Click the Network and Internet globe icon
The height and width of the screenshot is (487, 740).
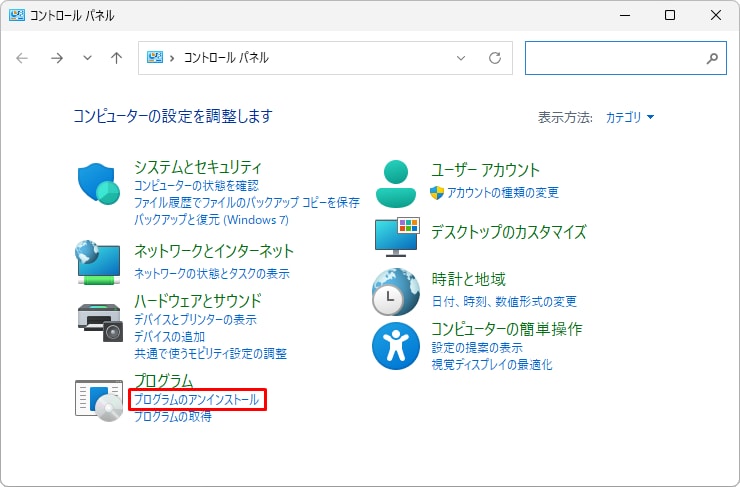tap(98, 262)
